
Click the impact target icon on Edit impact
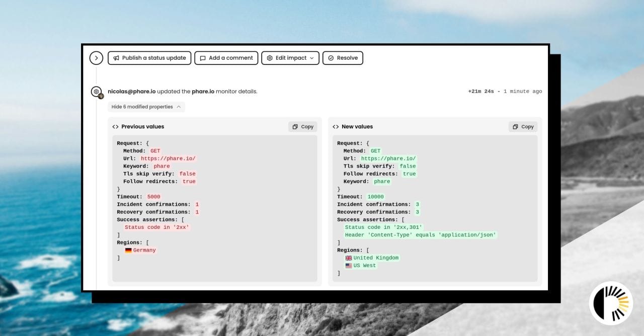coord(270,58)
